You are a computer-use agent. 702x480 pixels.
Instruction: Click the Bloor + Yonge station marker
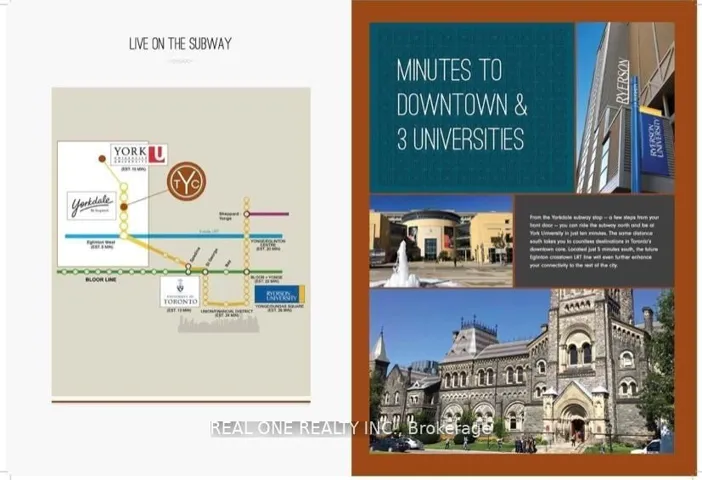click(x=247, y=271)
